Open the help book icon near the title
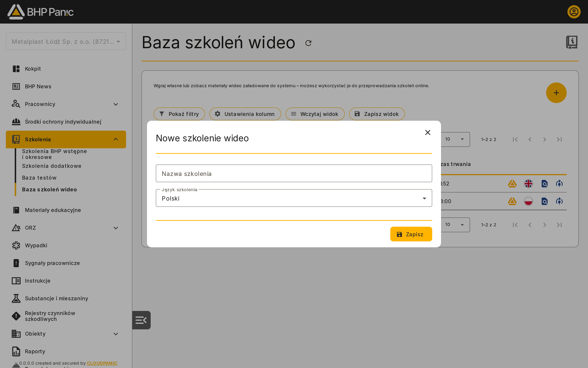588x368 pixels. click(572, 42)
